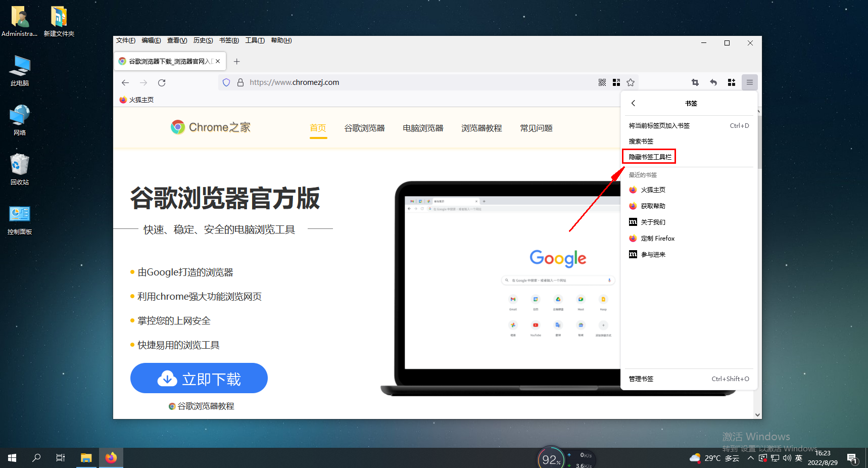
Task: Open 火狐主页 in recent bookmarks list
Action: tap(689, 190)
